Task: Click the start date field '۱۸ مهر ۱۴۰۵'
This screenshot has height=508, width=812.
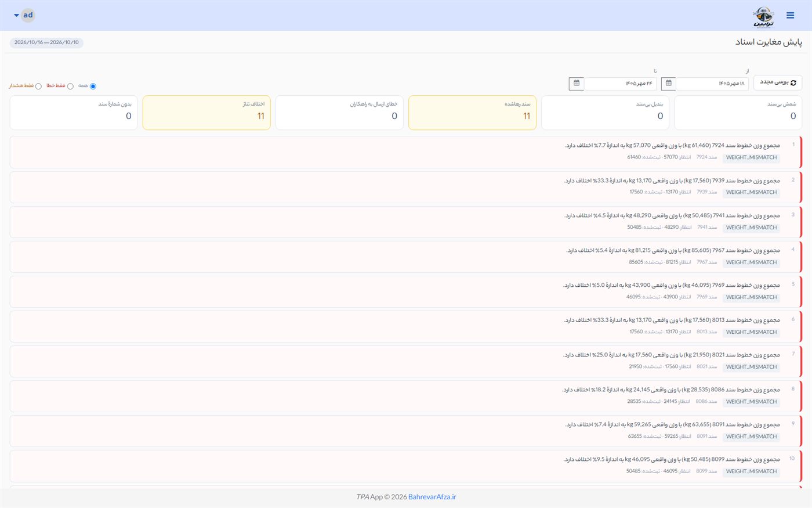Action: click(712, 84)
